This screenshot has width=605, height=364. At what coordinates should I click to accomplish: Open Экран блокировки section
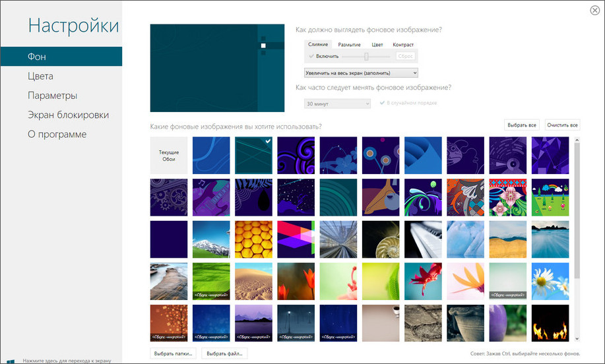pos(69,115)
